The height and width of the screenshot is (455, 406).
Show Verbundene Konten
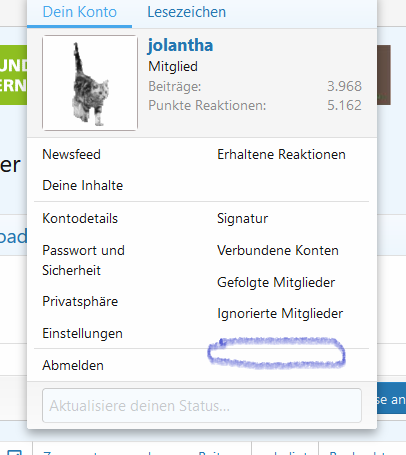click(x=278, y=251)
